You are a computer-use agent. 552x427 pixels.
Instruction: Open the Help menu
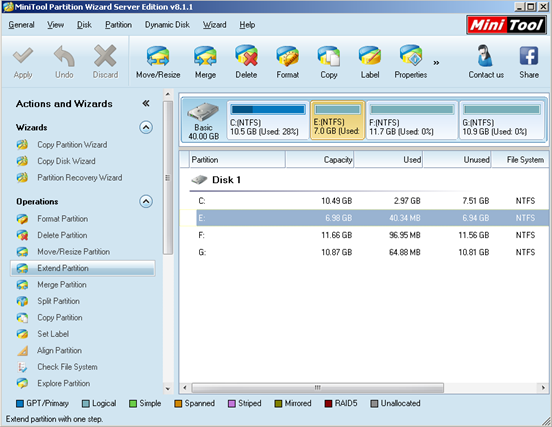click(x=247, y=25)
